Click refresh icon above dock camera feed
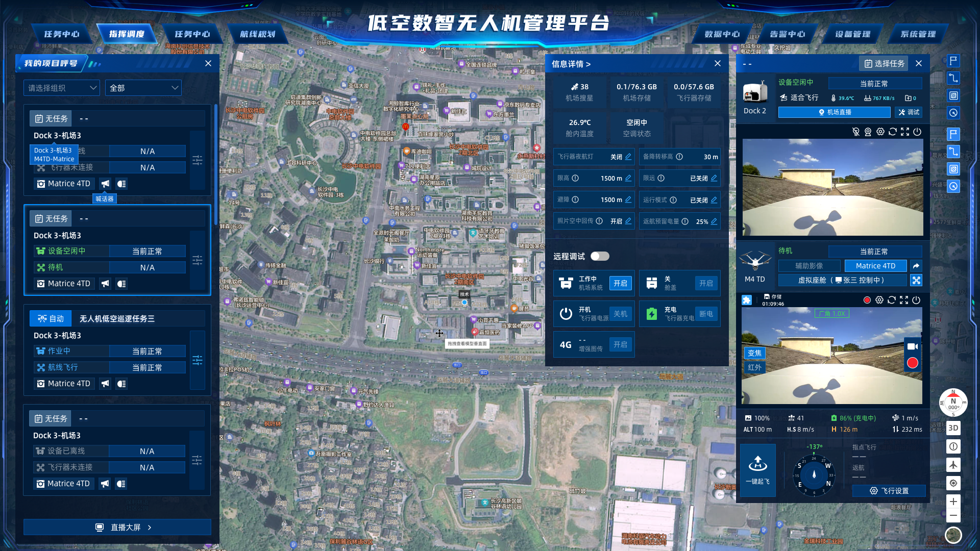Viewport: 980px width, 551px height. click(x=893, y=132)
